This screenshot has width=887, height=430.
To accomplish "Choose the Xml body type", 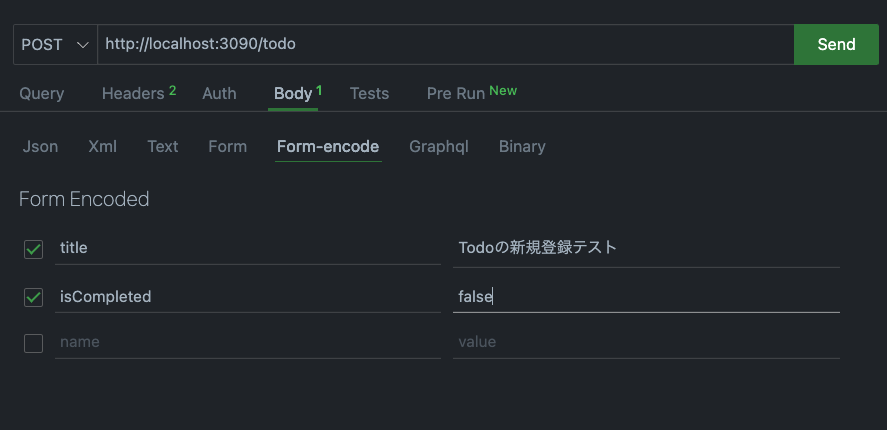I will (x=102, y=147).
